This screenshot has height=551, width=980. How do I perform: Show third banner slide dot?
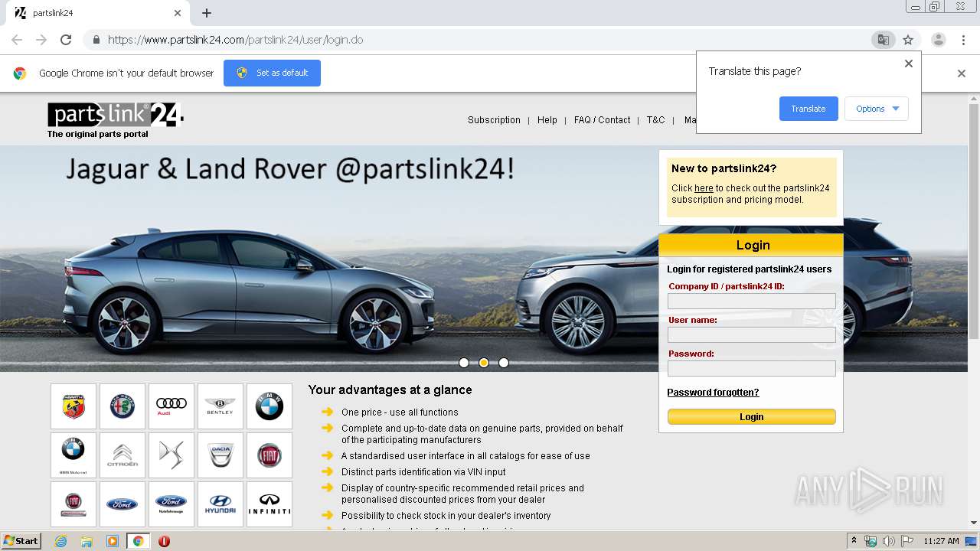click(504, 363)
